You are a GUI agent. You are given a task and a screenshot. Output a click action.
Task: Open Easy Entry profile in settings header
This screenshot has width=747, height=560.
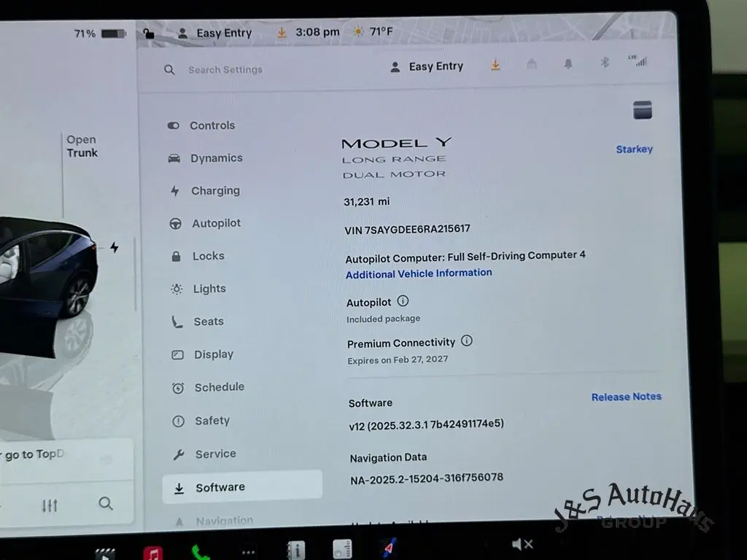point(427,66)
